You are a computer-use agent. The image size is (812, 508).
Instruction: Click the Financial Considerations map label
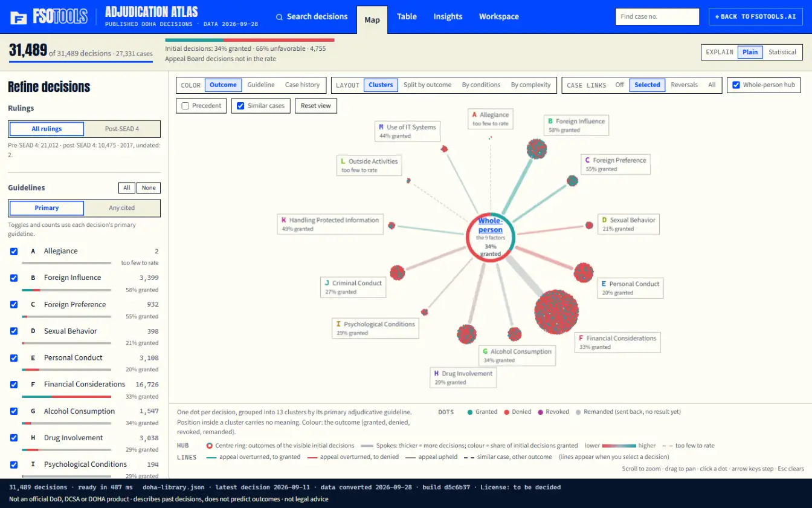617,342
